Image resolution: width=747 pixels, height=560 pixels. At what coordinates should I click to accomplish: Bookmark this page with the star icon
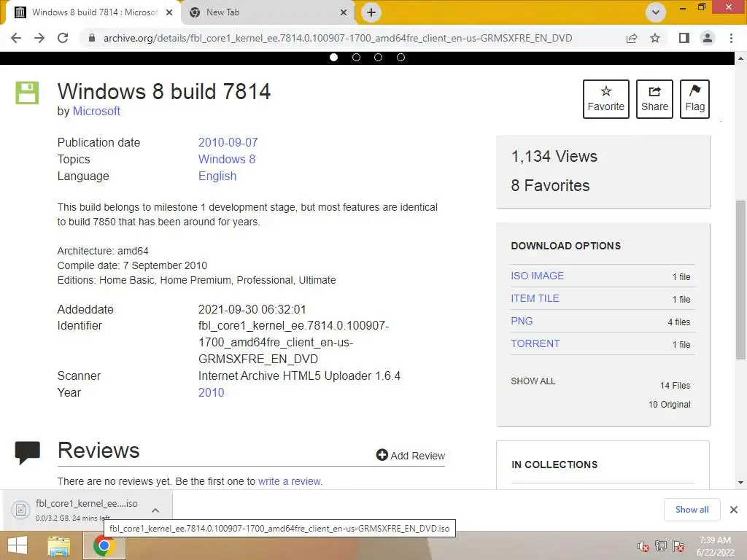coord(655,38)
